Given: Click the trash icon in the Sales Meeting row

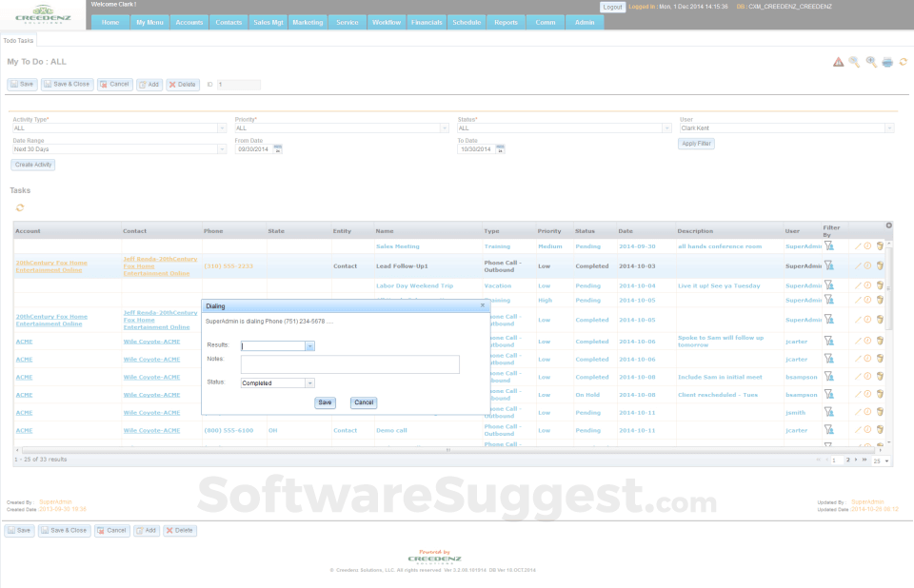Looking at the screenshot, I should click(880, 245).
